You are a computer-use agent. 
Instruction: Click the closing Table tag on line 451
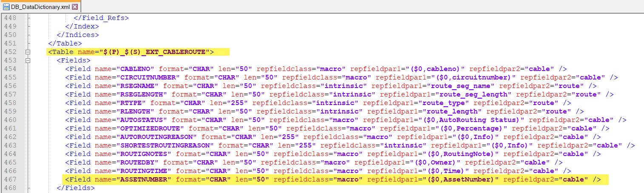click(65, 43)
